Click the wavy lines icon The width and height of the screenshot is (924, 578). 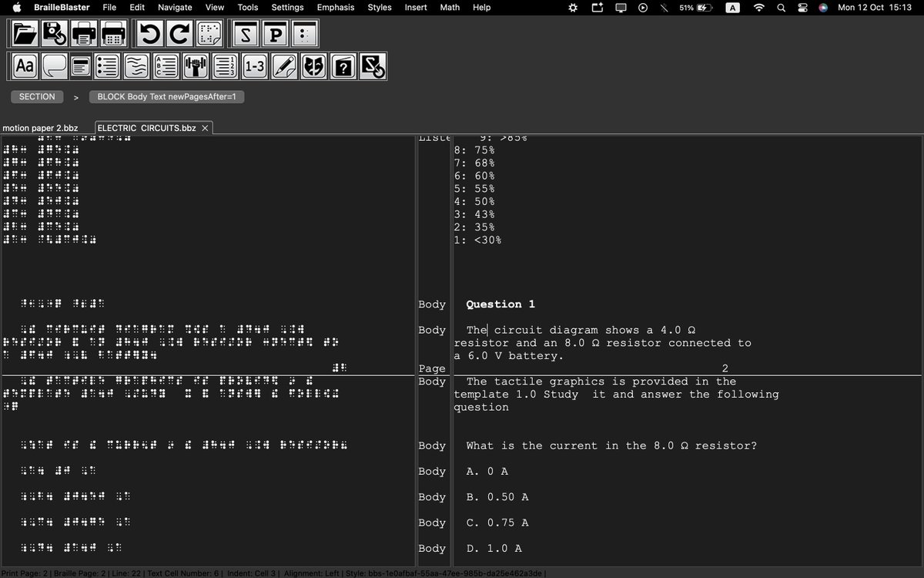pos(136,66)
